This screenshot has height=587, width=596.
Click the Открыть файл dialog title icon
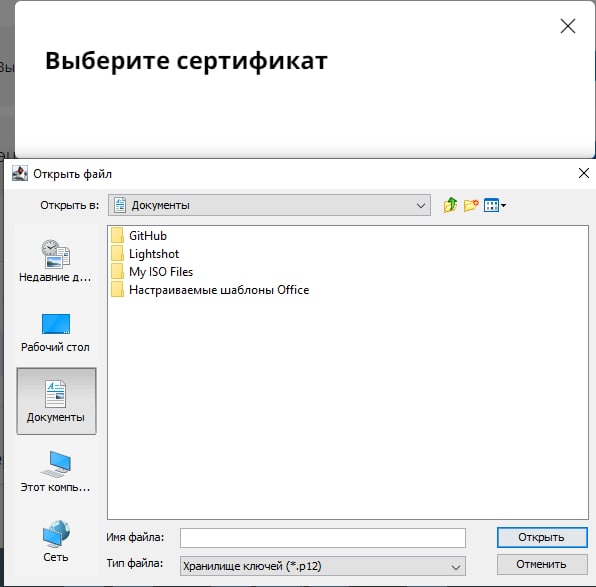click(20, 173)
